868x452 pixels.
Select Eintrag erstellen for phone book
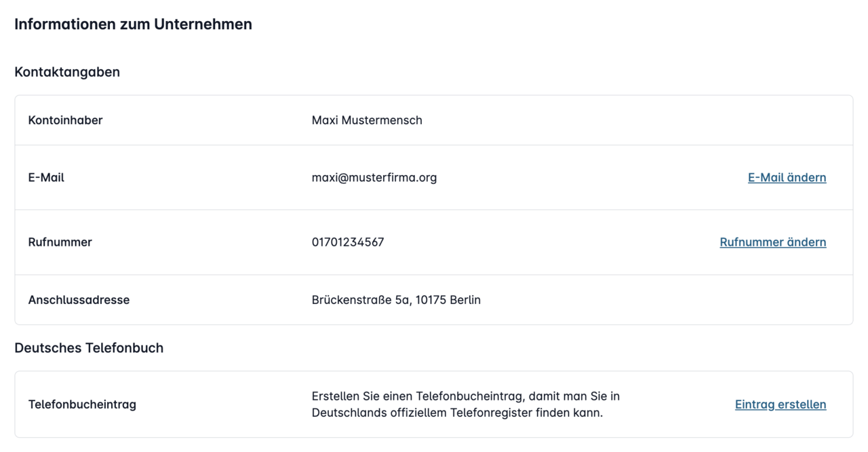[780, 404]
